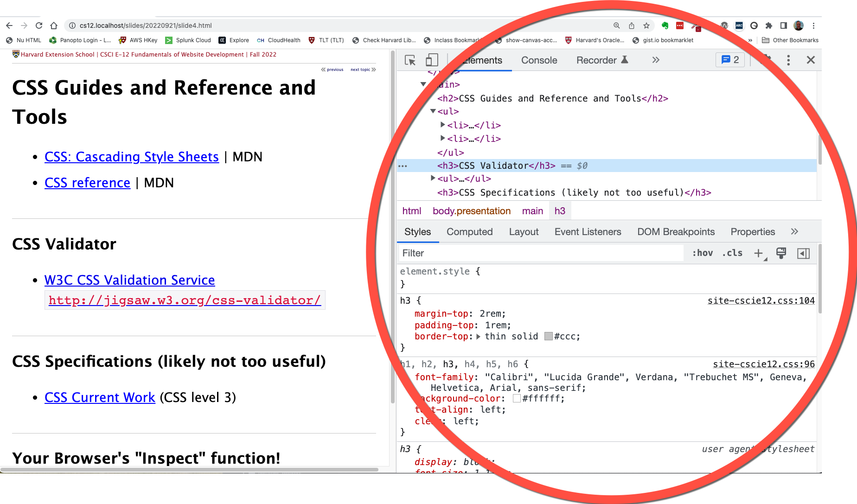
Task: Add a new style rule with plus icon
Action: (760, 253)
